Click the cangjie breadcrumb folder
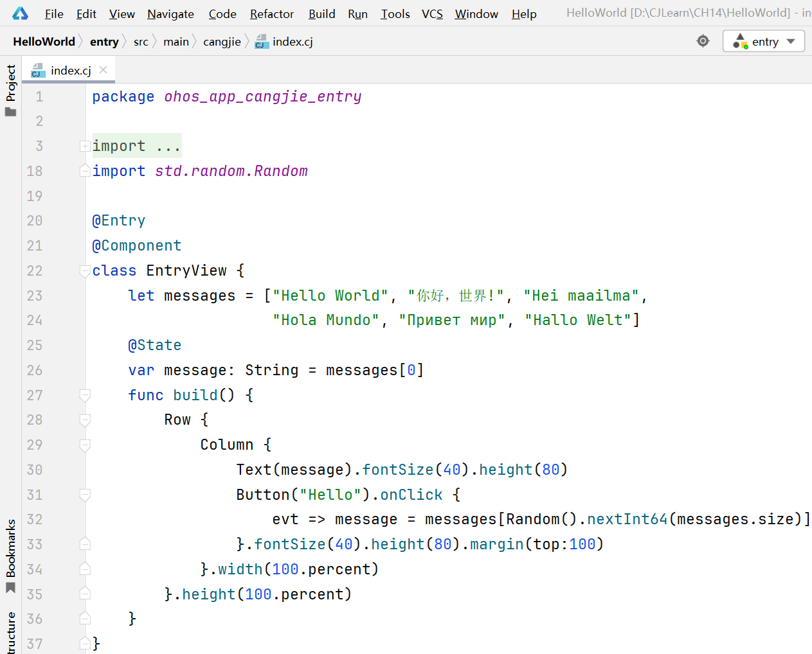The height and width of the screenshot is (654, 812). click(x=222, y=42)
